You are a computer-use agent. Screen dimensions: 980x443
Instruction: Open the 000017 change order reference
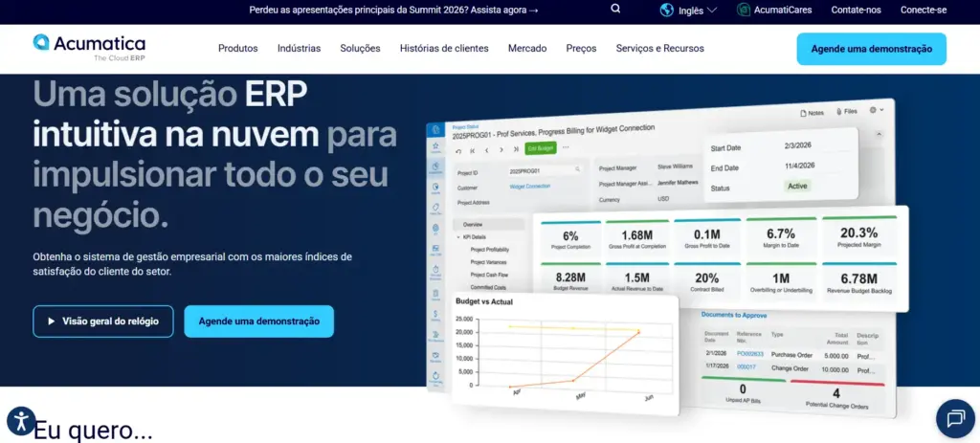pos(746,366)
